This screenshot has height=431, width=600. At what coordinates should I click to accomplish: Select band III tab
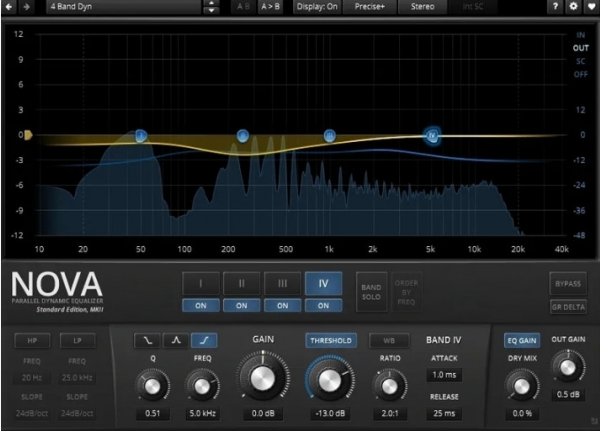pyautogui.click(x=282, y=284)
